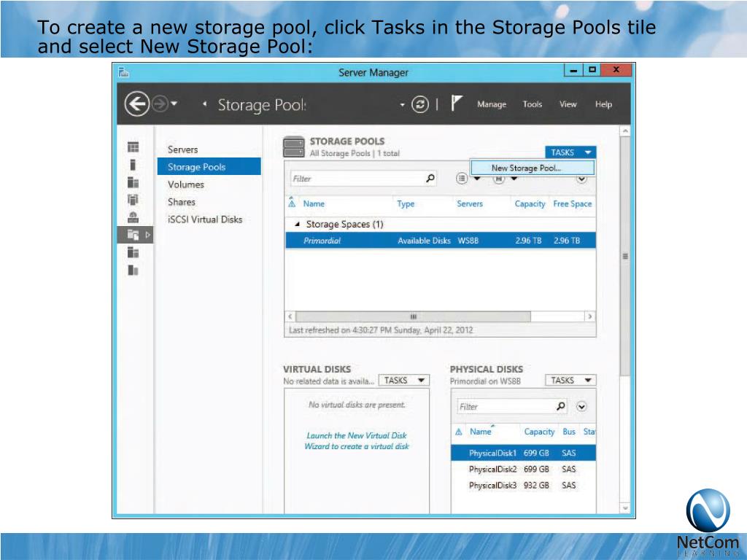This screenshot has height=560, width=747.
Task: Click the Server Manager title bar icon
Action: (x=124, y=72)
